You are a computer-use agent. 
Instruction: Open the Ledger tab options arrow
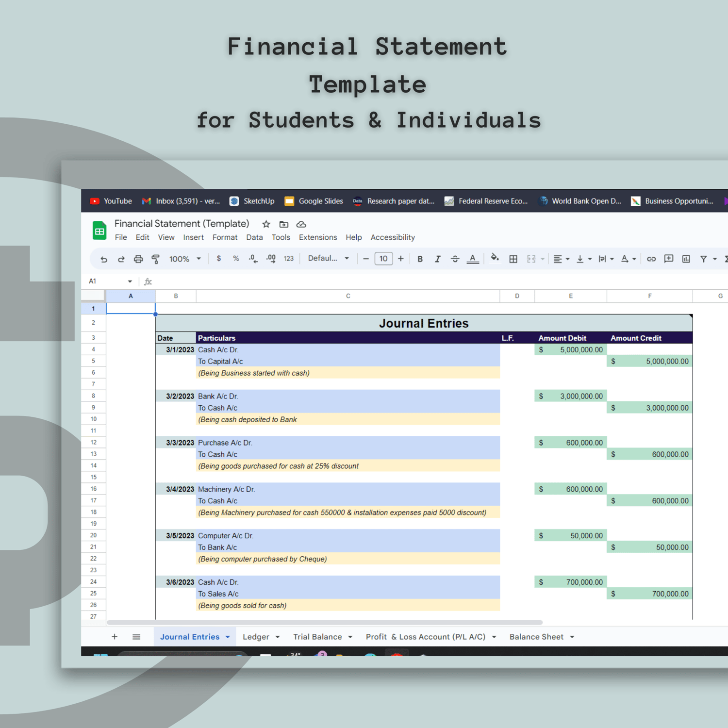278,637
